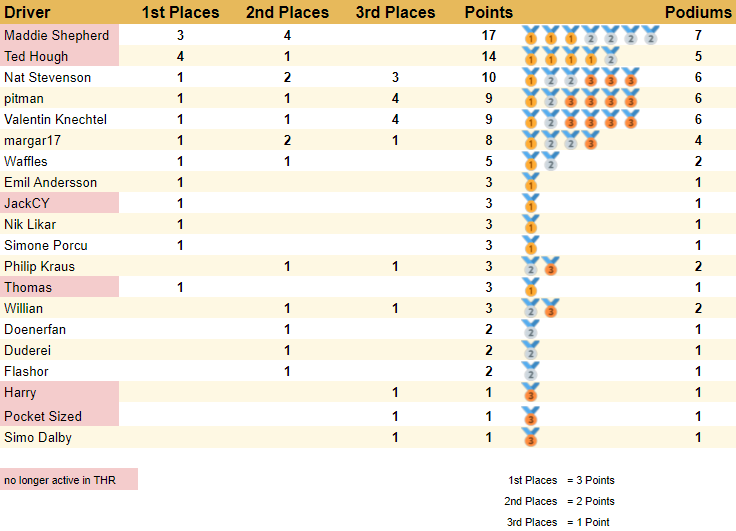Select the silver medal in Doenerfan's row
Screen dimensions: 736x531
click(530, 329)
